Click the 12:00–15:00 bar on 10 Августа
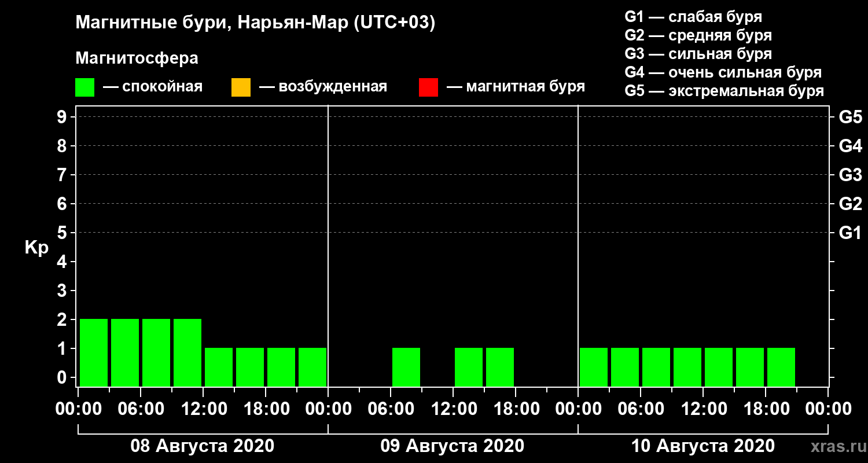The image size is (868, 463). coord(719,367)
